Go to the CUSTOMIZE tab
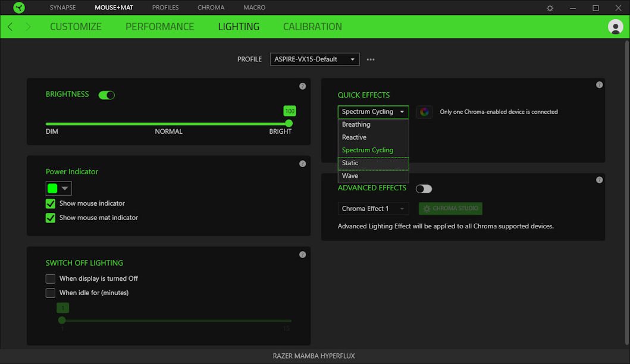The height and width of the screenshot is (364, 630). [76, 27]
